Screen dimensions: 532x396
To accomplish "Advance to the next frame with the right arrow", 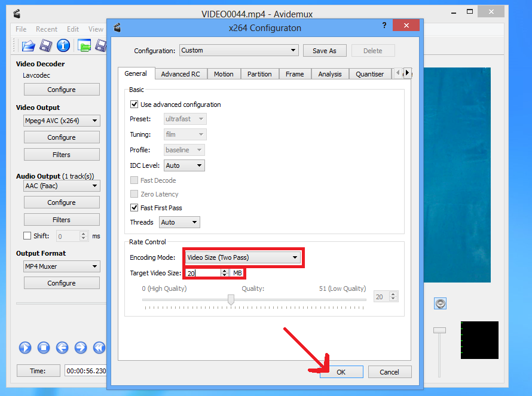I will (x=81, y=348).
